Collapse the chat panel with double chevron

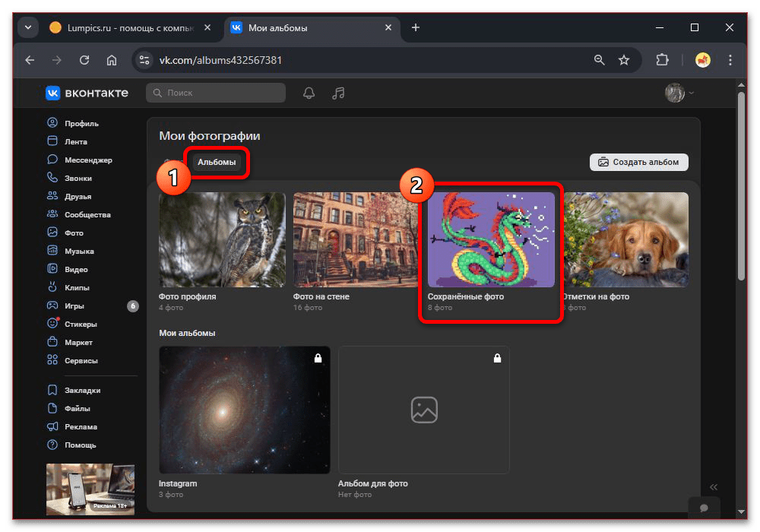click(x=714, y=487)
